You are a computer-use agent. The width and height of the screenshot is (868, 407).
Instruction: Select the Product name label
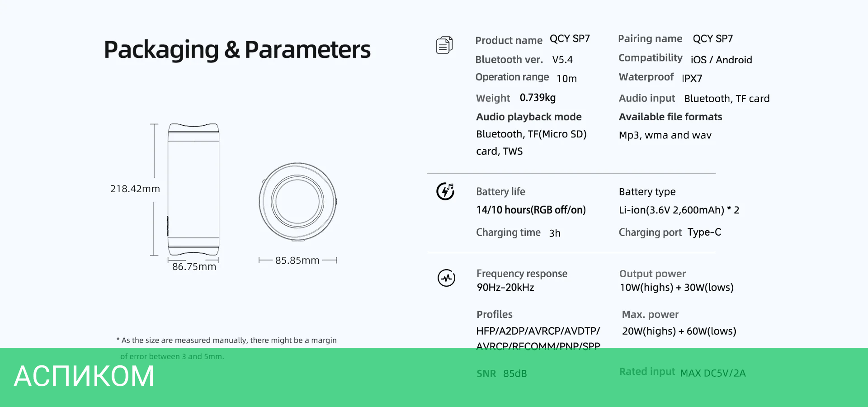(x=509, y=40)
